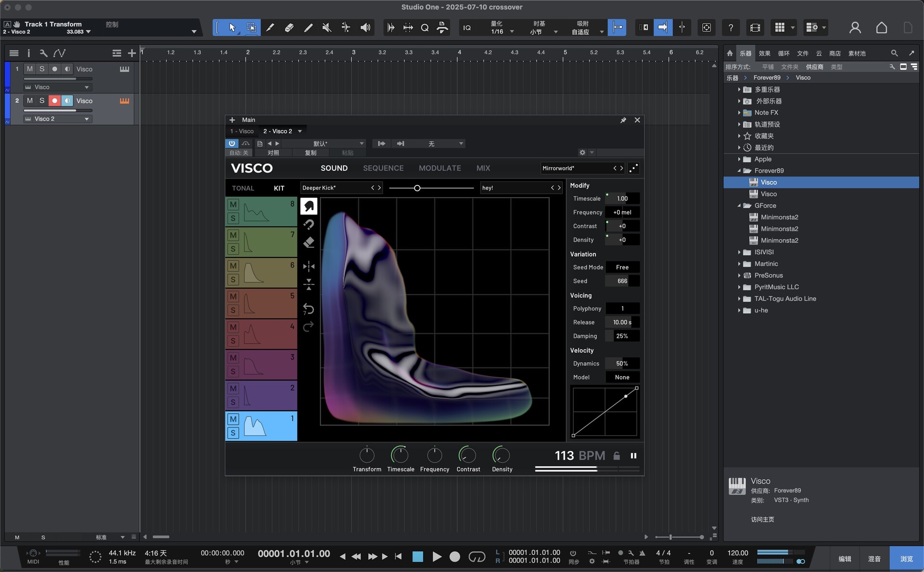
Task: Open snap 自适应 dropdown
Action: (x=602, y=32)
